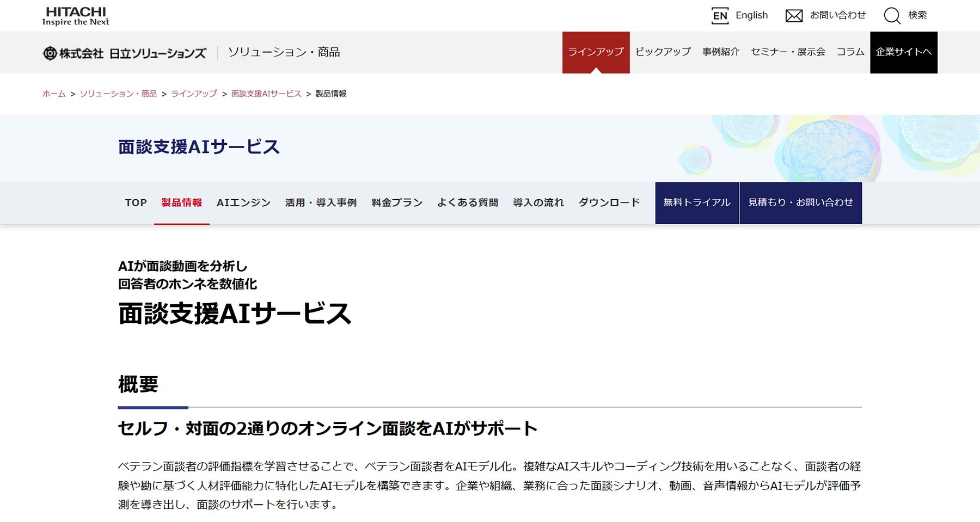
Task: Click the HITACHI Inspire the Next logo
Action: coord(76,16)
